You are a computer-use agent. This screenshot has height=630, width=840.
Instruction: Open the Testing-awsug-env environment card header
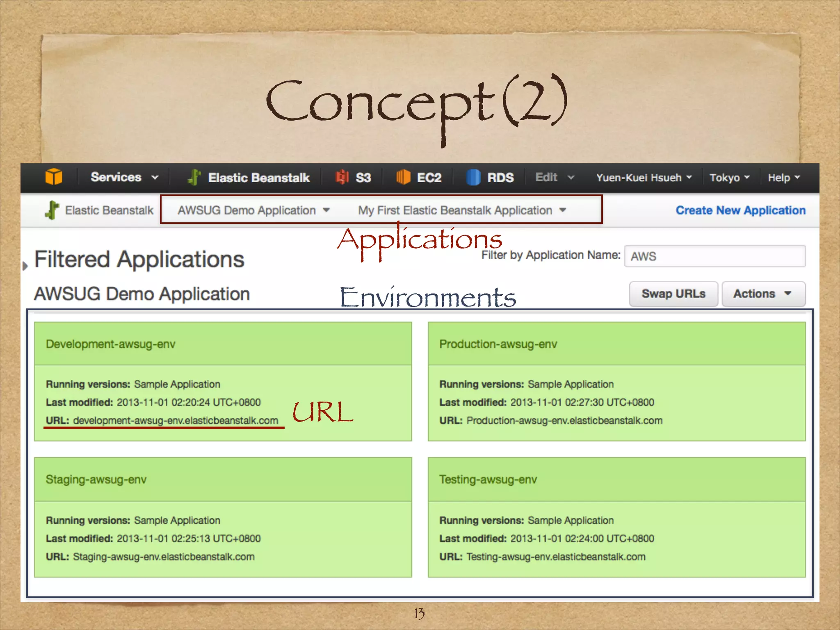tap(616, 479)
